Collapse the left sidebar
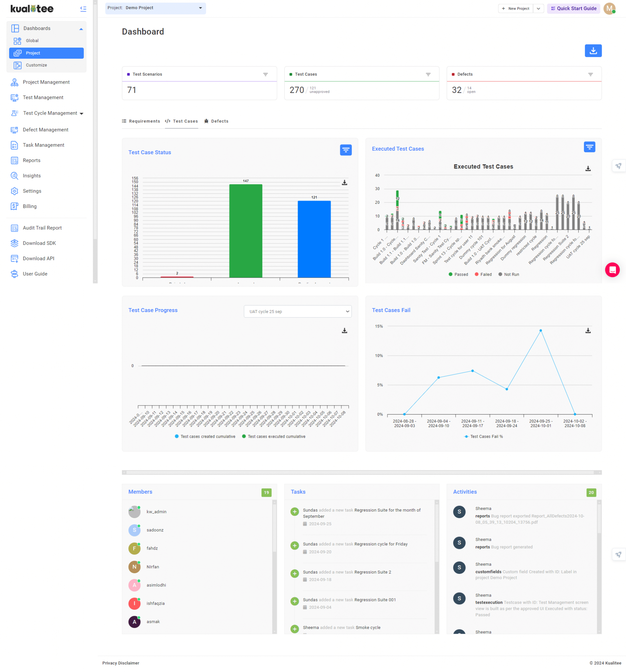 click(x=83, y=9)
